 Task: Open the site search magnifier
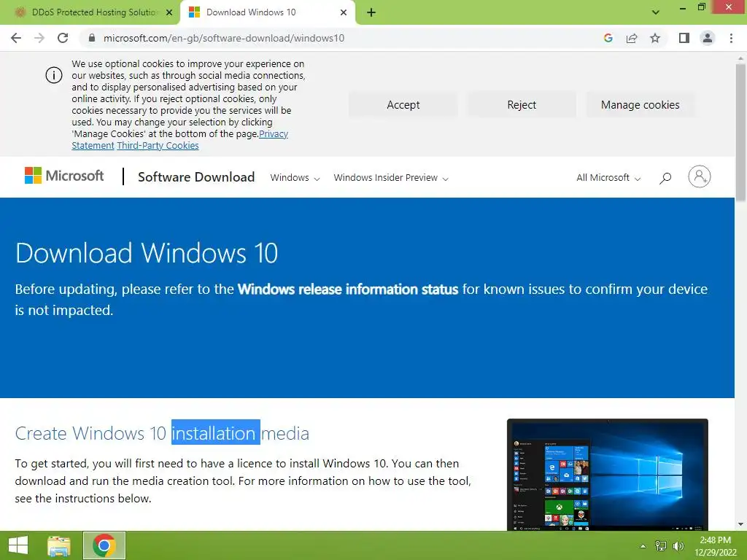point(665,178)
